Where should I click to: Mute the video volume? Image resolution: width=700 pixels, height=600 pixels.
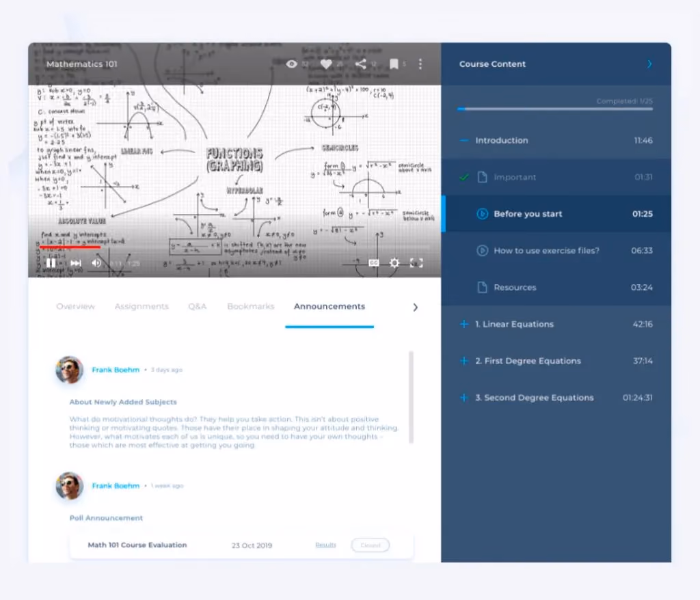click(96, 263)
